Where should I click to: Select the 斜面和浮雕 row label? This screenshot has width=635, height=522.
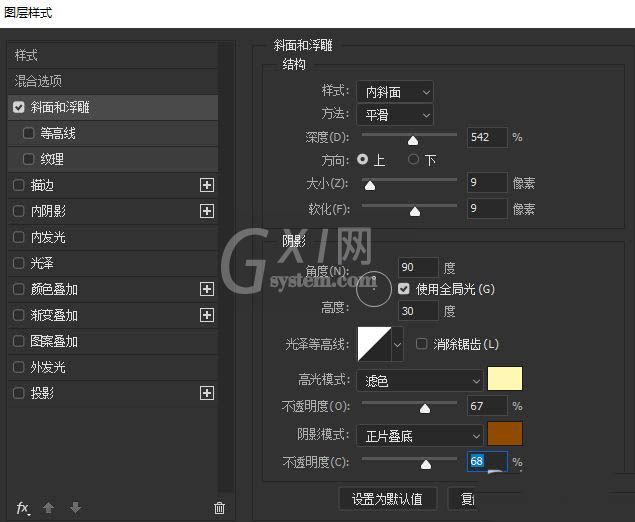(x=60, y=107)
